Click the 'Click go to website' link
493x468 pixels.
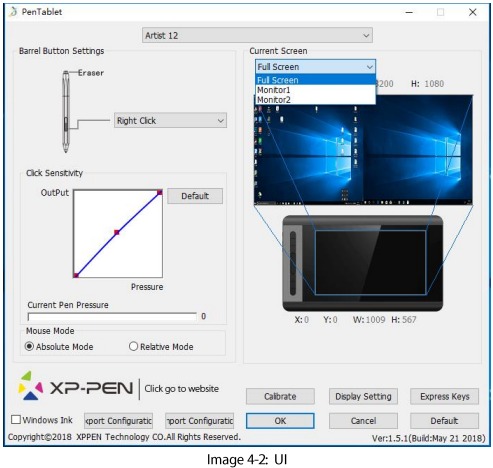pyautogui.click(x=182, y=389)
